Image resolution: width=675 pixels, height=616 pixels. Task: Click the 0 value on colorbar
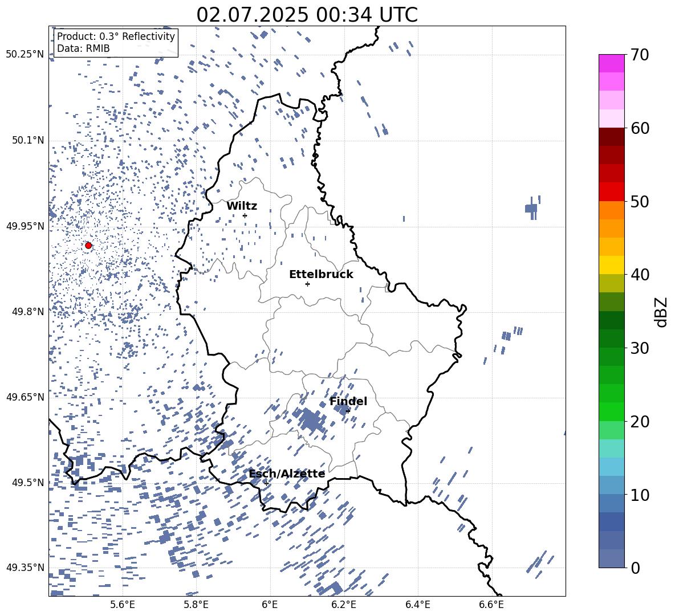(x=635, y=568)
